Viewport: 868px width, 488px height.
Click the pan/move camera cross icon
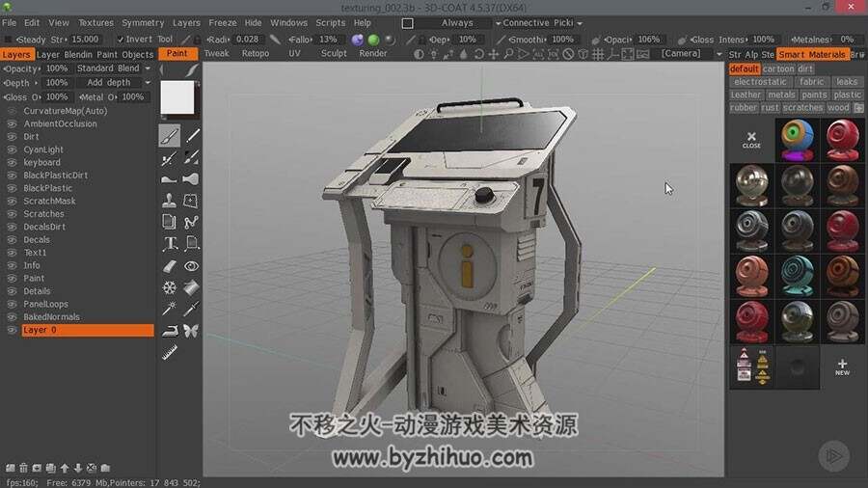click(x=493, y=54)
